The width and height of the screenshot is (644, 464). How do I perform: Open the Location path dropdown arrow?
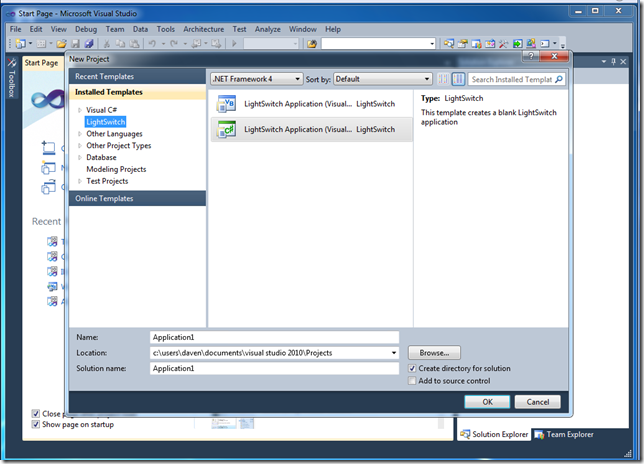393,353
